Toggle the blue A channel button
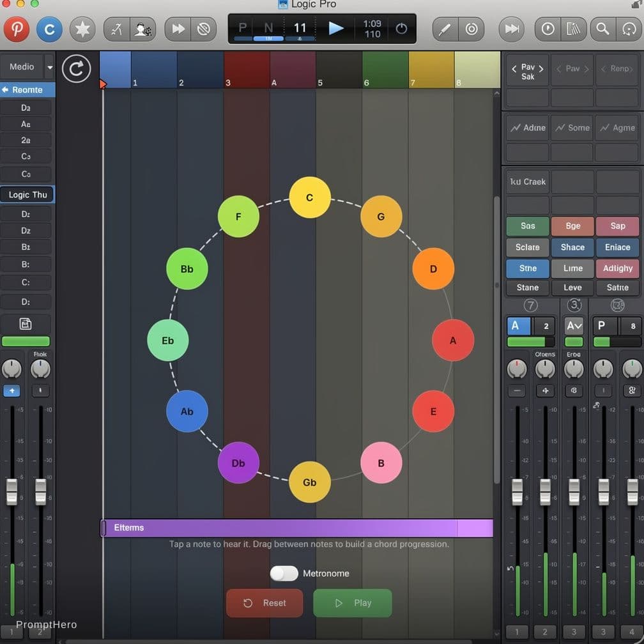The width and height of the screenshot is (644, 644). click(x=519, y=326)
